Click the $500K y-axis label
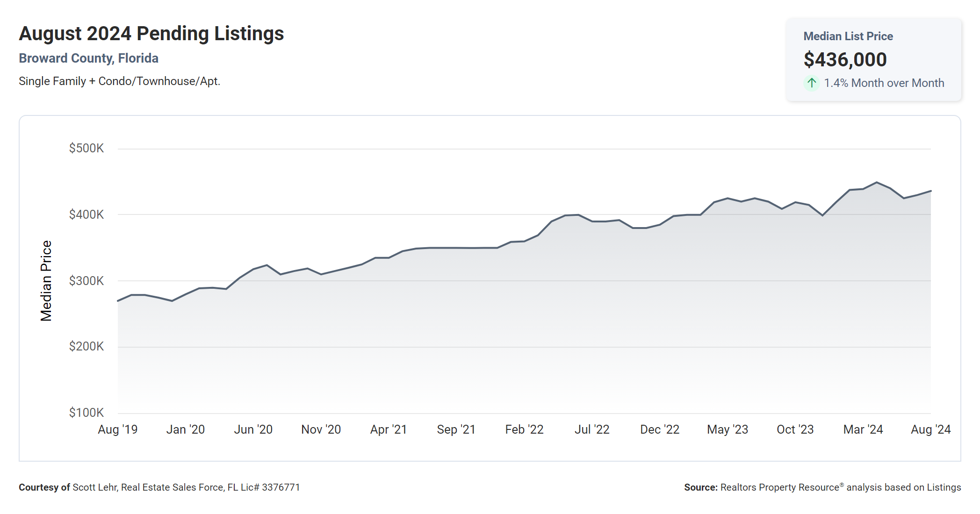The width and height of the screenshot is (980, 514). pyautogui.click(x=86, y=149)
